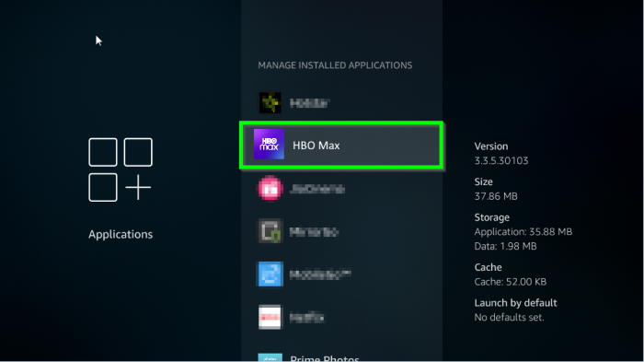Image resolution: width=644 pixels, height=362 pixels.
Task: Click the Cache: 52.00 KB value
Action: click(510, 282)
